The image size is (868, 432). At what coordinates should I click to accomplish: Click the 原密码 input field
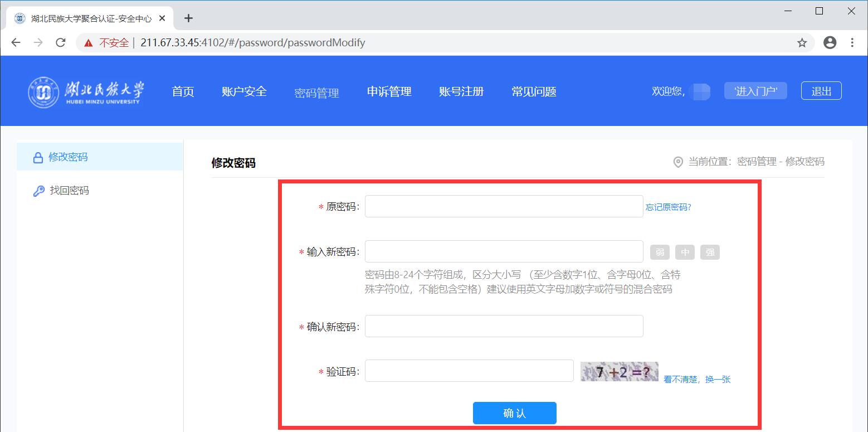coord(504,206)
